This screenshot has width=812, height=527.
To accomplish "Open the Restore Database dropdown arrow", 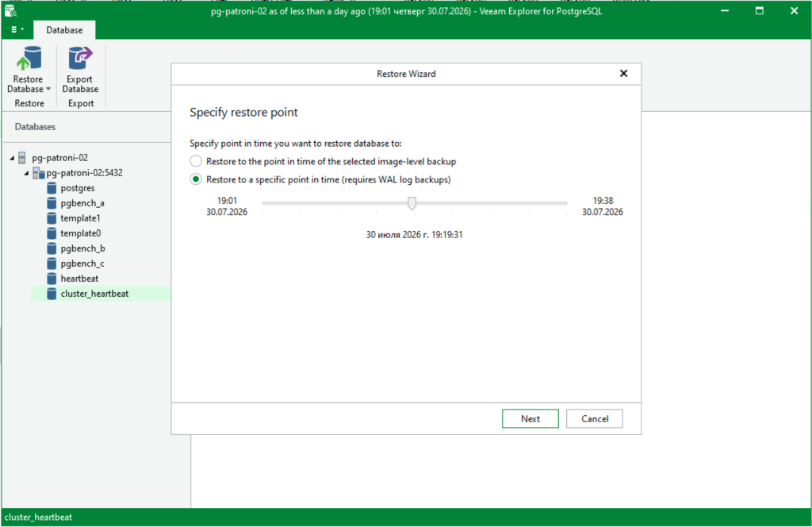I will 48,89.
